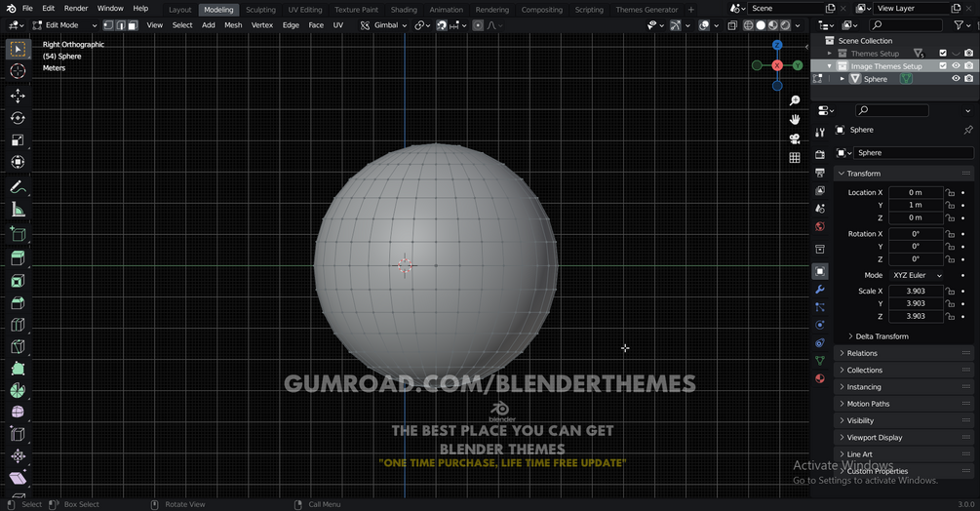Select the Measure tool

click(18, 210)
